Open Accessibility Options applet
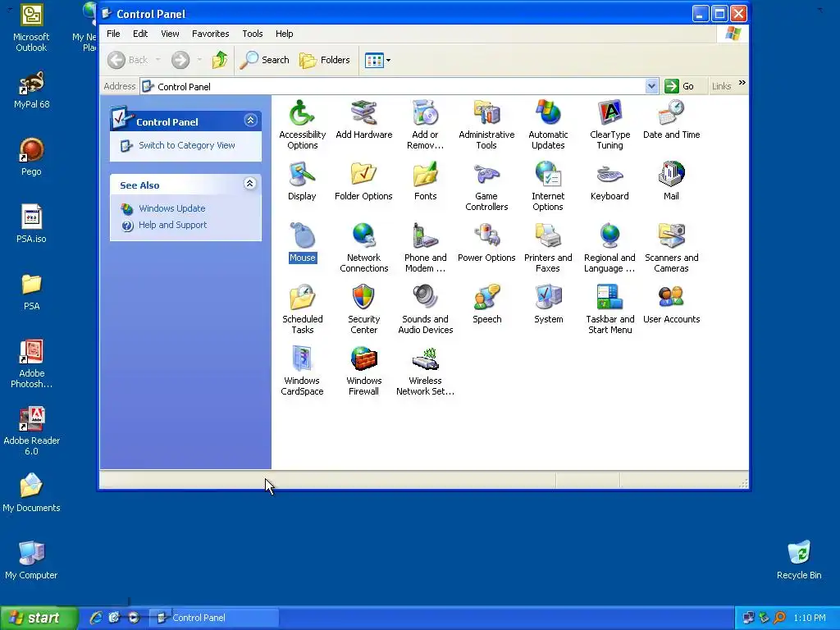Image resolution: width=840 pixels, height=630 pixels. (302, 125)
